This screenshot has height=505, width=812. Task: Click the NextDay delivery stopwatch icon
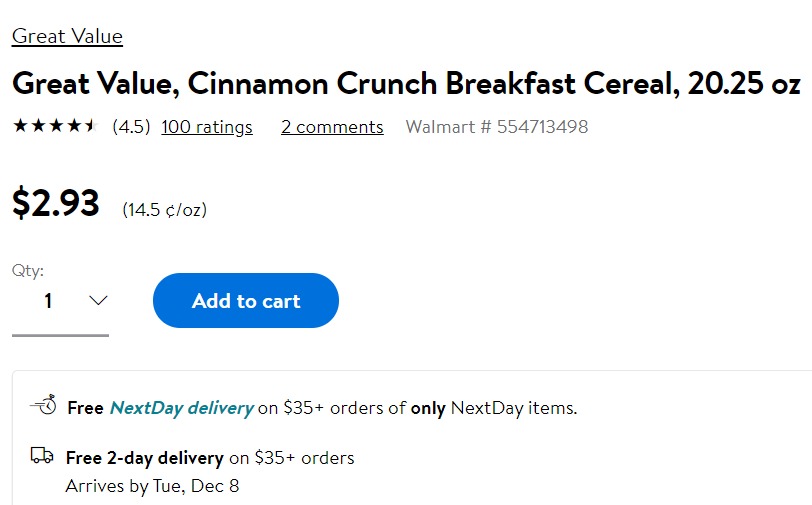pyautogui.click(x=44, y=405)
